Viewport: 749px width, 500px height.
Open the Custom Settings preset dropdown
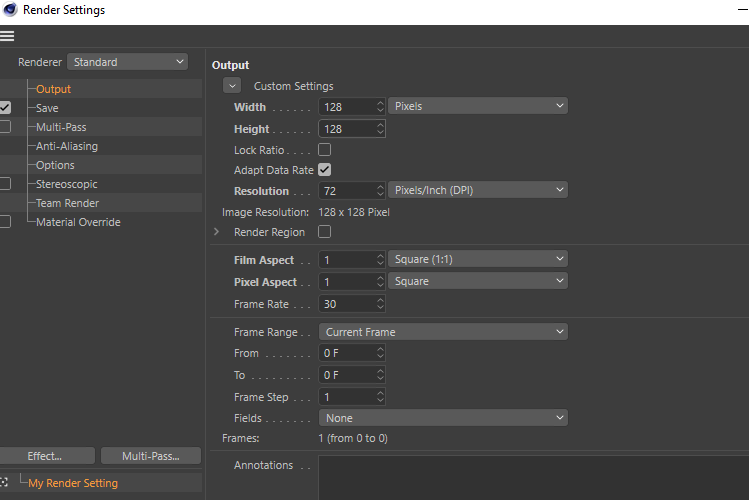click(232, 86)
